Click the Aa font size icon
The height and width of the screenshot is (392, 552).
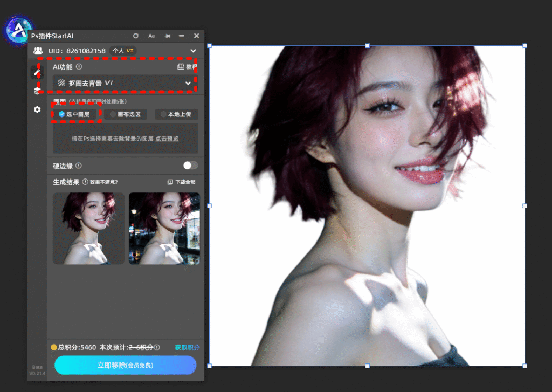pyautogui.click(x=151, y=36)
